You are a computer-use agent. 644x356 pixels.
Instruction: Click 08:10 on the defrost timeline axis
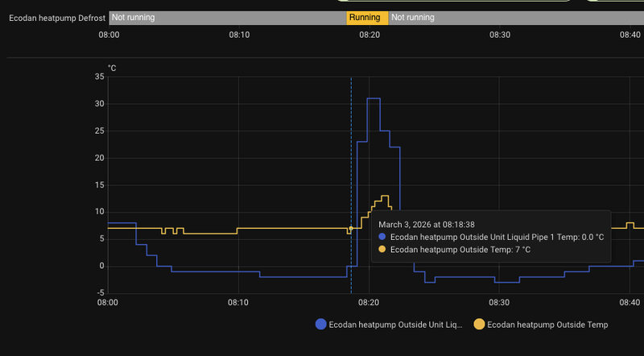[x=239, y=35]
